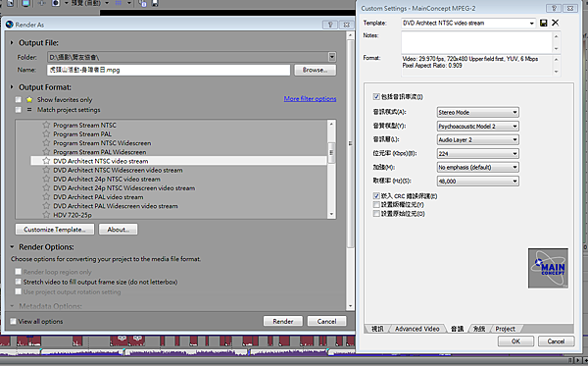Image resolution: width=588 pixels, height=366 pixels.
Task: Cancel the Render As dialog
Action: [x=326, y=321]
